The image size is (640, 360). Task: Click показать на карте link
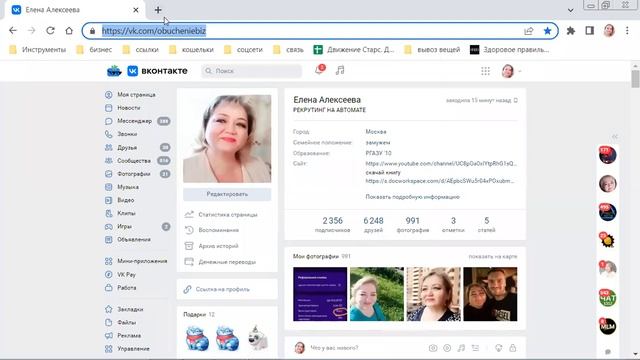pyautogui.click(x=493, y=256)
